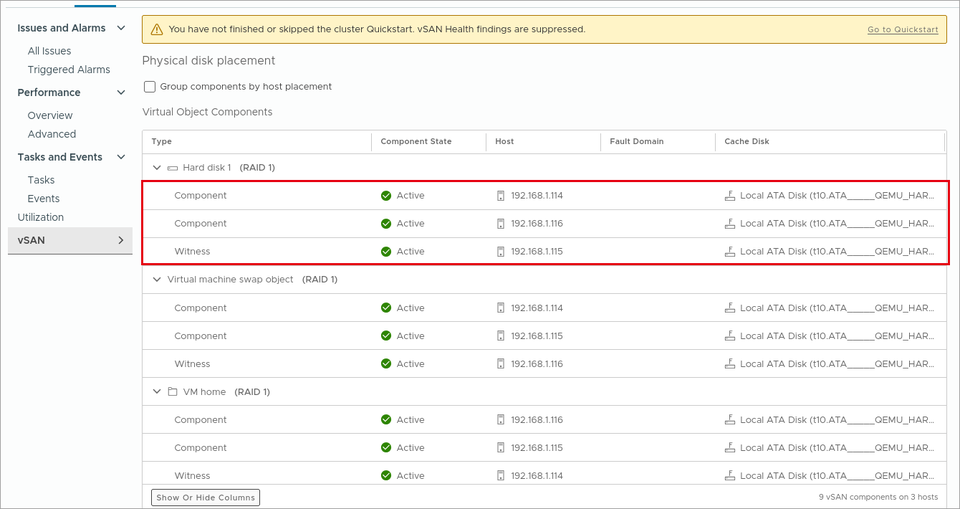Click cache disk icon in Hard disk 1 Witness row
The width and height of the screenshot is (960, 509).
pos(730,252)
